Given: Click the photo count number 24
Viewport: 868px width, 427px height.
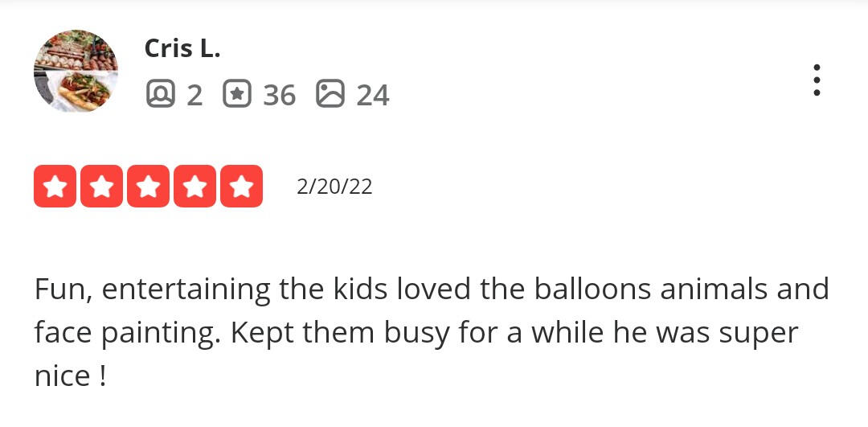Looking at the screenshot, I should click(373, 96).
